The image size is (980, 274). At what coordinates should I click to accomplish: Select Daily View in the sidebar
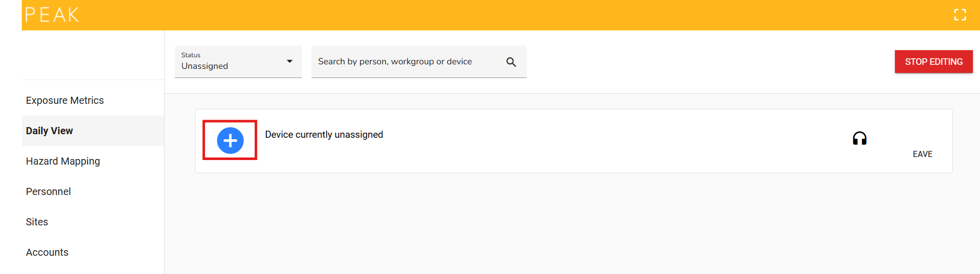click(93, 131)
